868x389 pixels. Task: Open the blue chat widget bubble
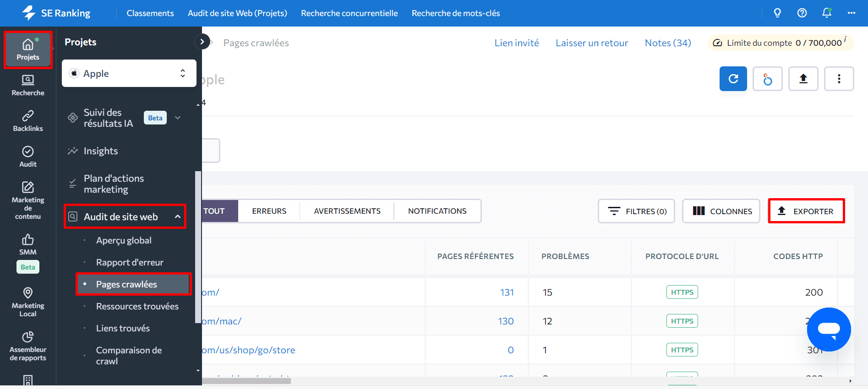pos(829,330)
